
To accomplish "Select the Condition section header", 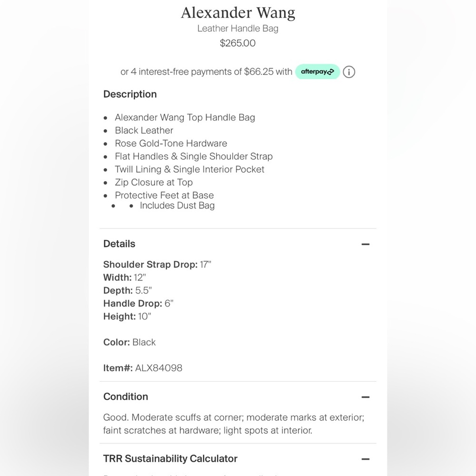I will [x=126, y=397].
